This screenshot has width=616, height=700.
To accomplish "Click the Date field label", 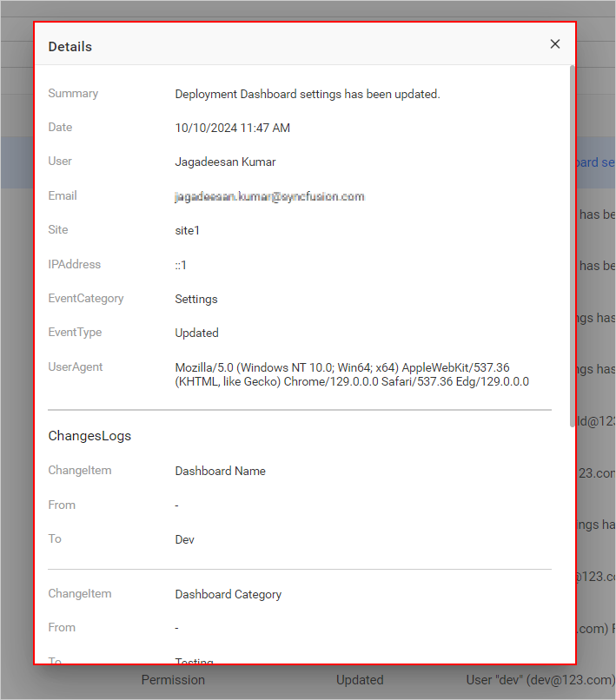I will 60,127.
